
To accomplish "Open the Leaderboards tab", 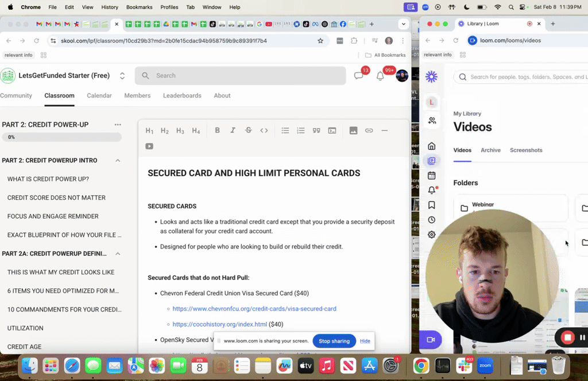I will point(182,95).
